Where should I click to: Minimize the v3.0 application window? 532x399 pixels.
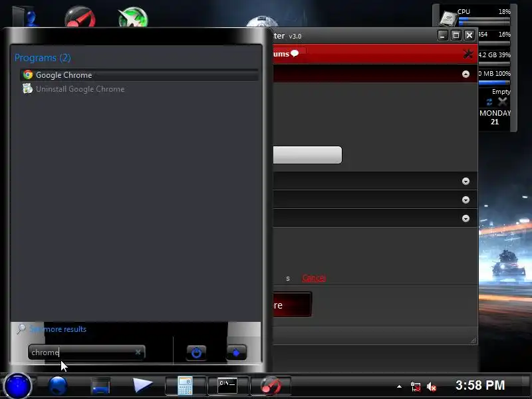pos(442,35)
